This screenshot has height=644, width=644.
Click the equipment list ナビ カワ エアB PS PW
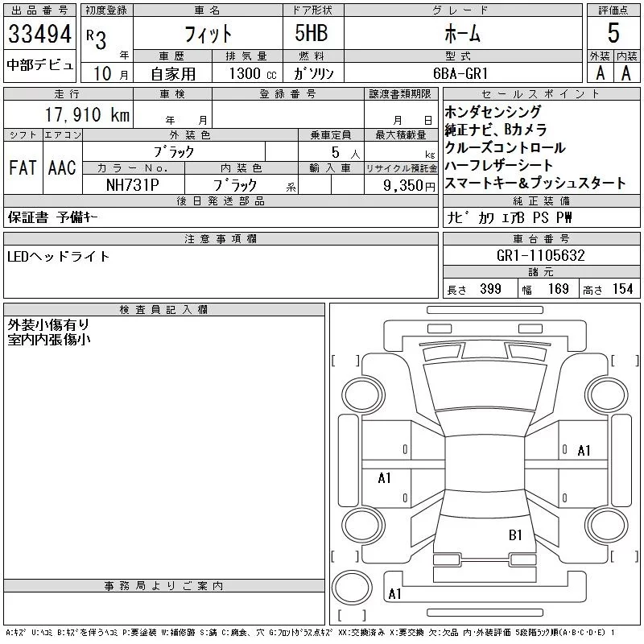[510, 217]
